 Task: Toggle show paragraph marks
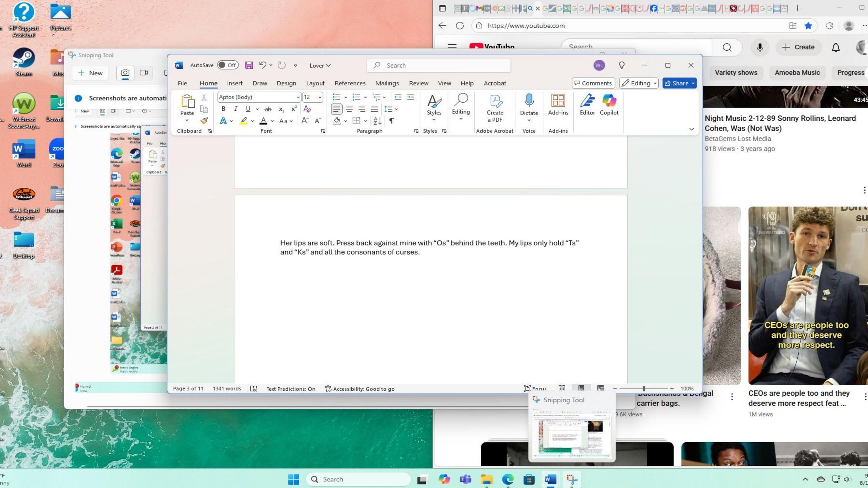click(391, 121)
